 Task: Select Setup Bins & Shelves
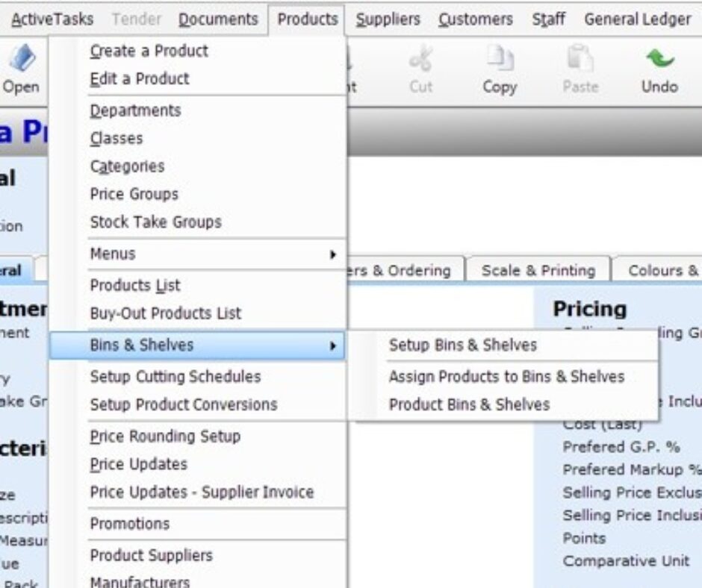462,345
